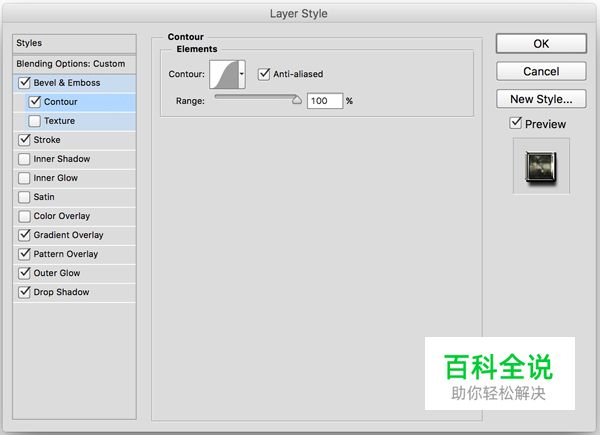
Task: Uncheck the Contour effect checkbox
Action: (x=34, y=102)
